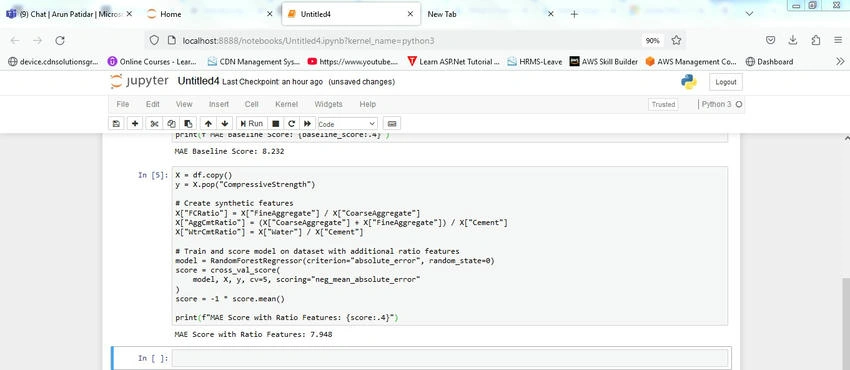Viewport: 850px width, 370px height.
Task: Open the Insert menu
Action: [x=219, y=104]
